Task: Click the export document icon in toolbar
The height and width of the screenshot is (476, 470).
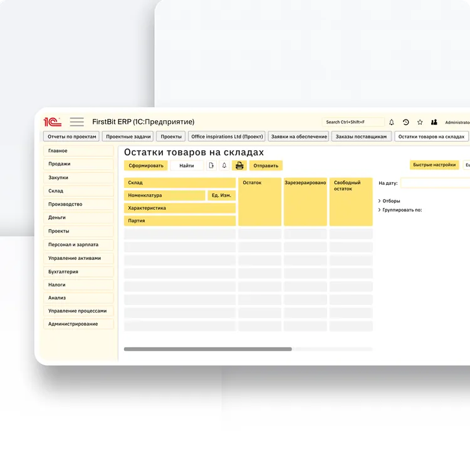Action: (212, 165)
